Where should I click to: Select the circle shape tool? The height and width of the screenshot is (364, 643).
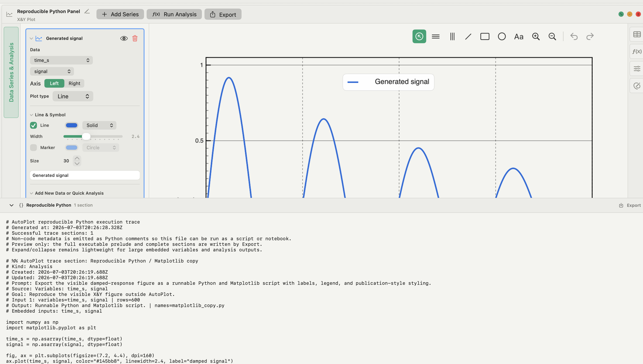(x=502, y=36)
